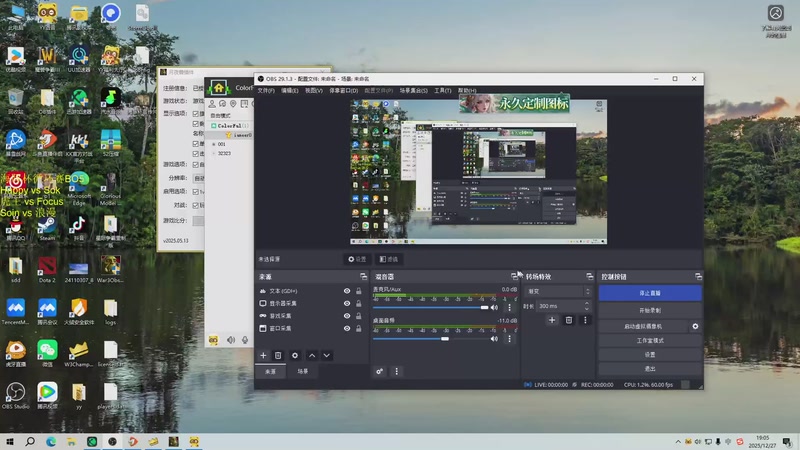Open the 视图(V) menu in OBS
This screenshot has height=450, width=800.
pyautogui.click(x=314, y=90)
